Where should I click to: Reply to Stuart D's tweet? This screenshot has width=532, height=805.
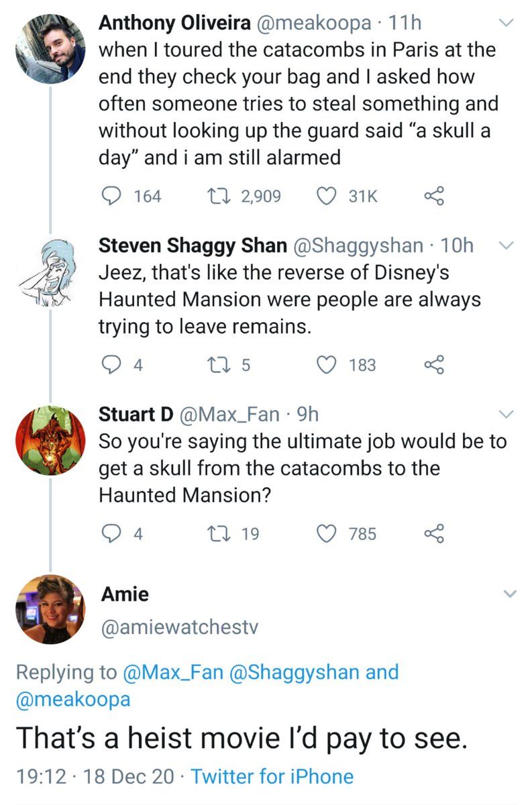110,534
